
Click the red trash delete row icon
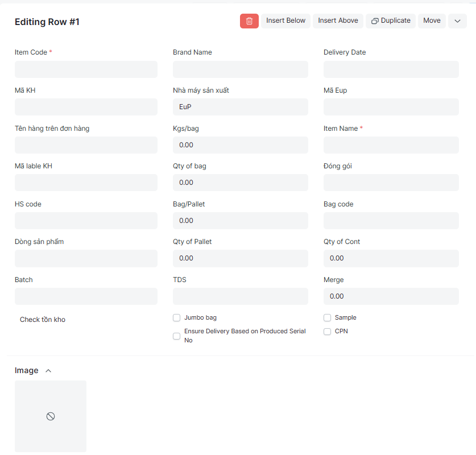[x=249, y=21]
